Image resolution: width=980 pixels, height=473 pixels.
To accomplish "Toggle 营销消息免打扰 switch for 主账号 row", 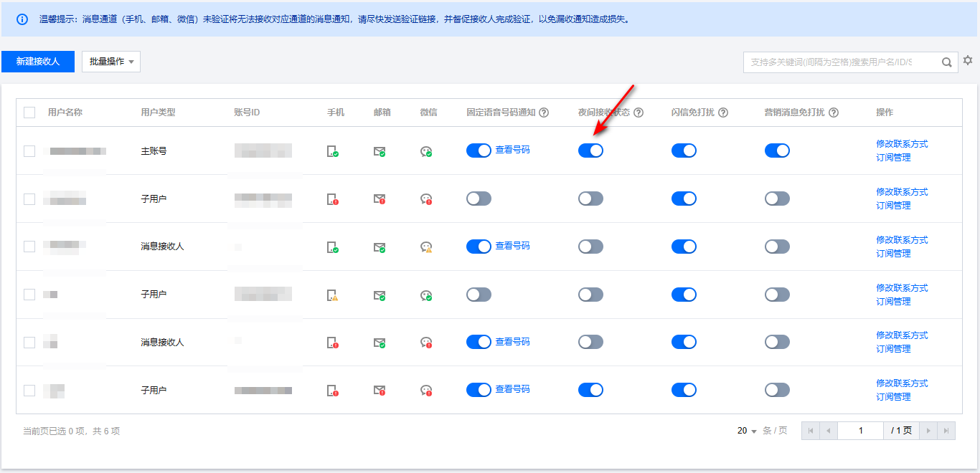I will point(777,150).
